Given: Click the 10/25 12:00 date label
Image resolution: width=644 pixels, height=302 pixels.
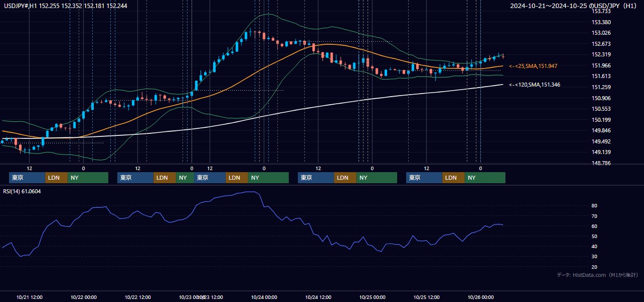Looking at the screenshot, I should pos(426,297).
